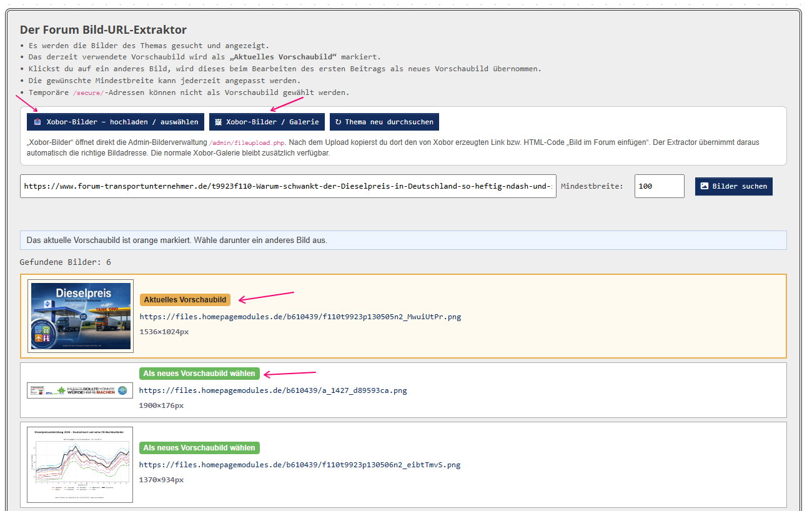Click the refresh icon in Thema neu durchsuchen
Image resolution: width=812 pixels, height=511 pixels.
pyautogui.click(x=339, y=122)
